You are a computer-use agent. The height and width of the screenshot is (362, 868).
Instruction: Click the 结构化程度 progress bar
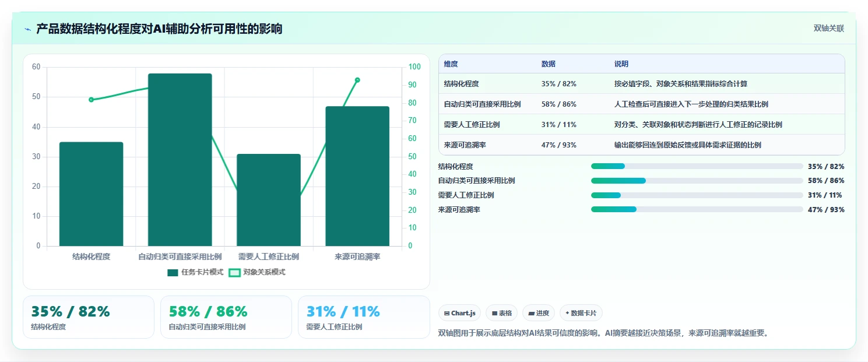(697, 166)
